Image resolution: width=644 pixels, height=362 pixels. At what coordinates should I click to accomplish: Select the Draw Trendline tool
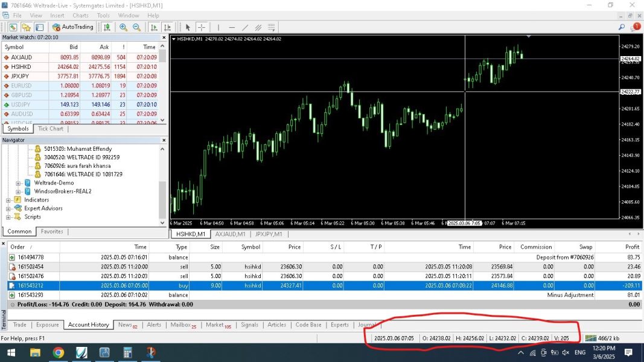(245, 27)
